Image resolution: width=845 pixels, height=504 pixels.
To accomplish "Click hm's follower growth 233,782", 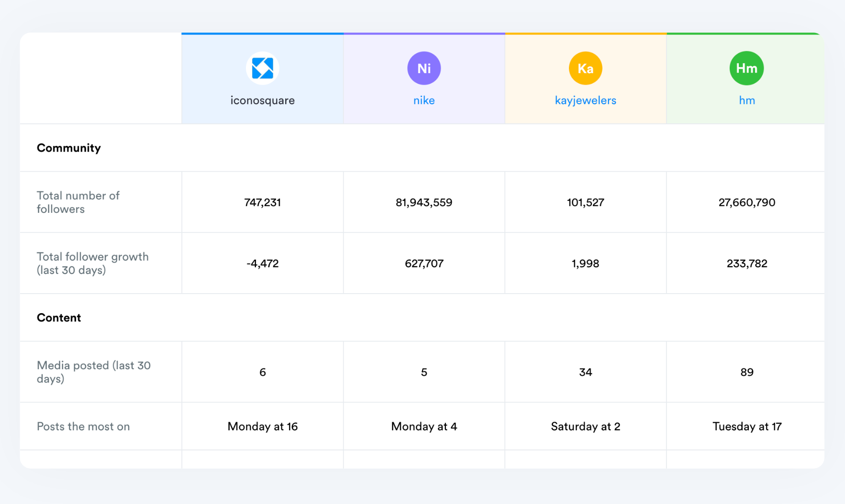I will coord(746,263).
